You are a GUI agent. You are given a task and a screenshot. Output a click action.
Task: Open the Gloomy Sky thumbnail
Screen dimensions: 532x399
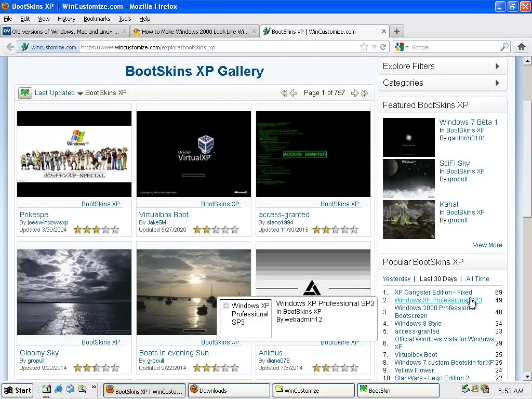[74, 292]
